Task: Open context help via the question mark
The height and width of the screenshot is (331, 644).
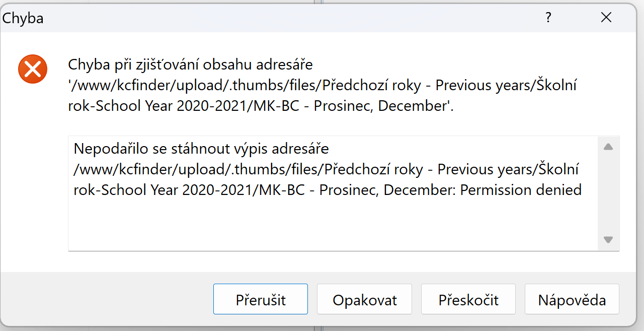Action: (x=548, y=18)
